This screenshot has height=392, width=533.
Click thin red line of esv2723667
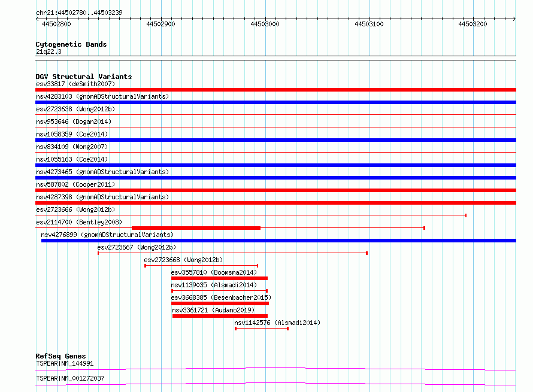(x=232, y=253)
